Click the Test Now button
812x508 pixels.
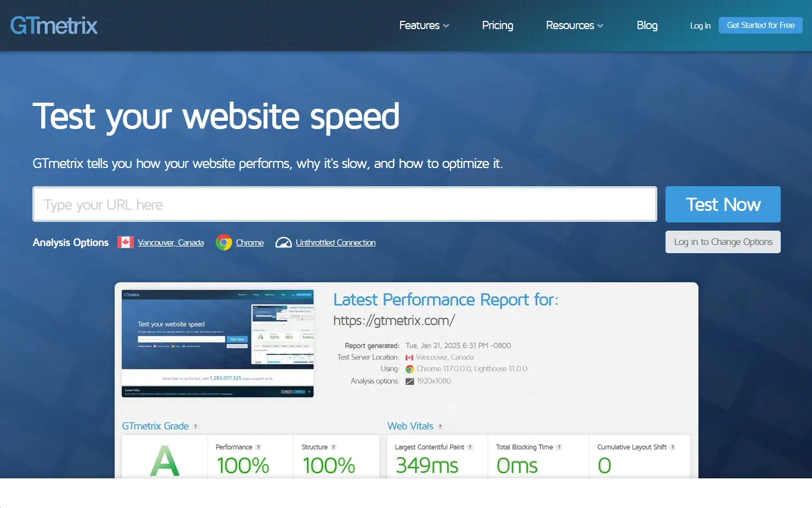point(723,204)
